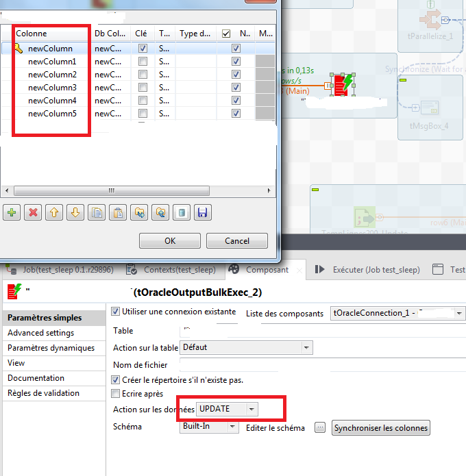Select the newColumn1 name cell
The image size is (466, 476).
[x=52, y=62]
